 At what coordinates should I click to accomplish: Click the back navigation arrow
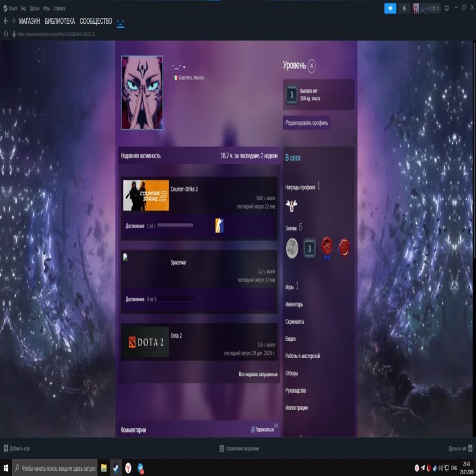pyautogui.click(x=6, y=21)
